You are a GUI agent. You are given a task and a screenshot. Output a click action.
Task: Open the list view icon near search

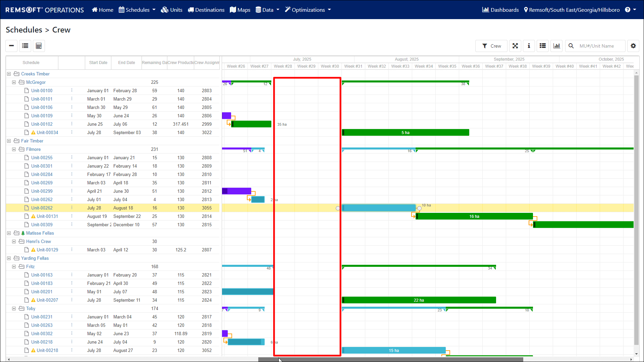pyautogui.click(x=542, y=46)
